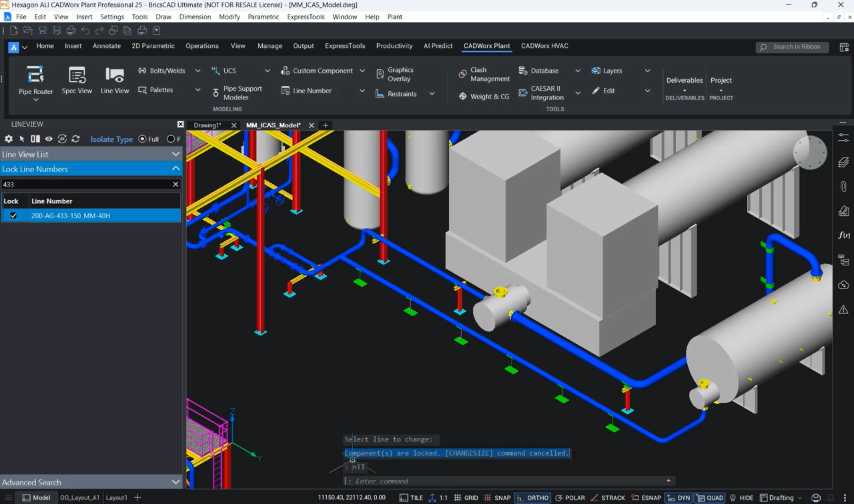The width and height of the screenshot is (854, 504).
Task: Switch to the Annotate ribbon tab
Action: click(x=107, y=46)
